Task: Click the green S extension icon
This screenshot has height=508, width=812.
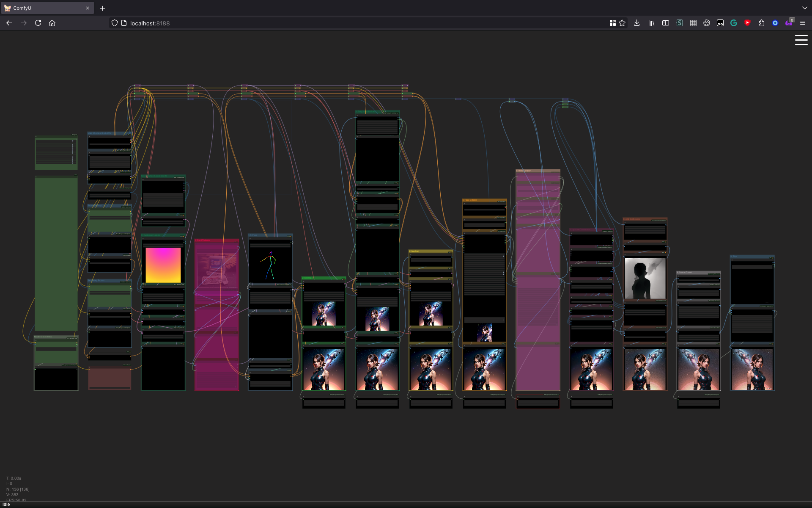Action: (679, 23)
